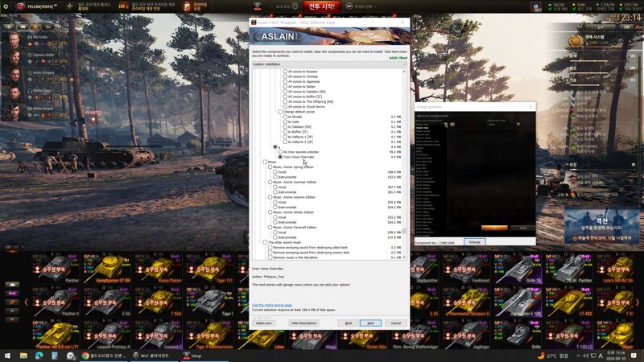Click the plus icon beside player name
The height and width of the screenshot is (362, 644).
[x=69, y=6]
